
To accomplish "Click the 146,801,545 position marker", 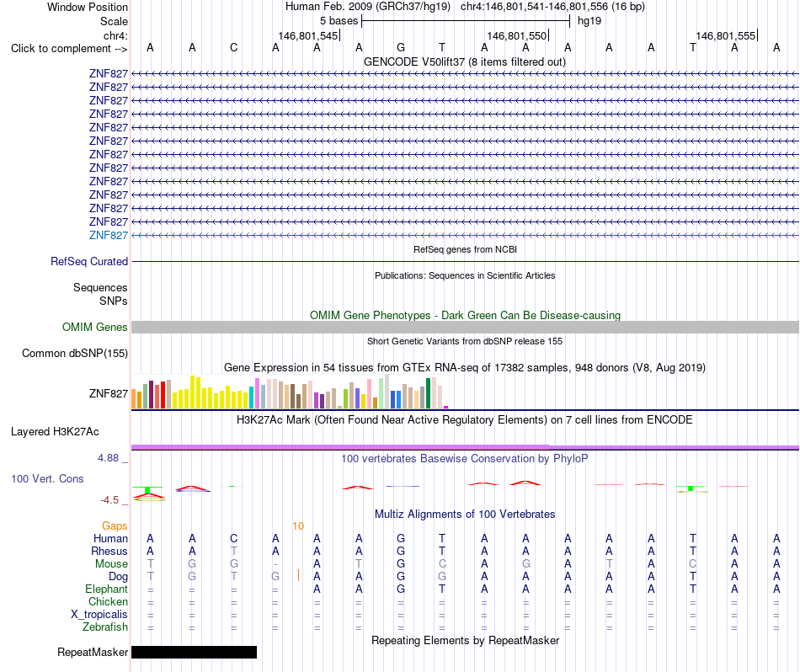I will pyautogui.click(x=308, y=35).
